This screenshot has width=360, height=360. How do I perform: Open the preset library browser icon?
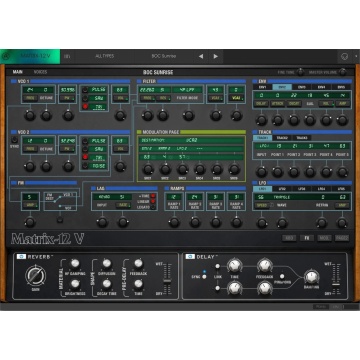67,56
